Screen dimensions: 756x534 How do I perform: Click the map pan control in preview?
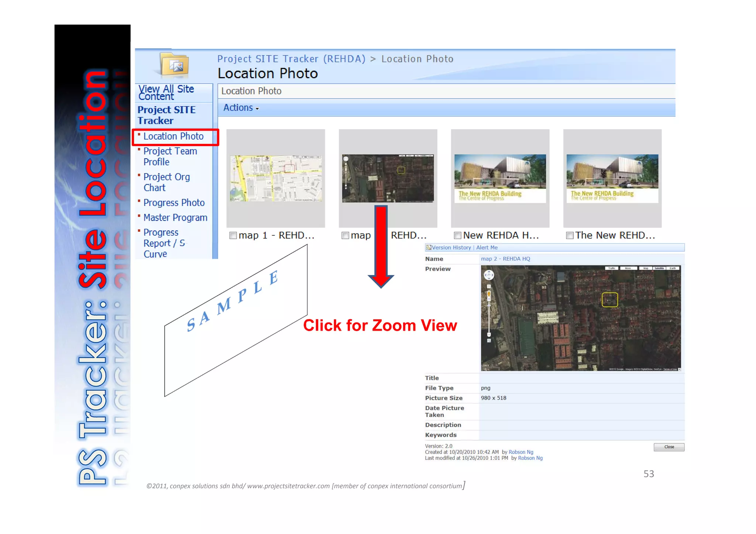click(489, 275)
